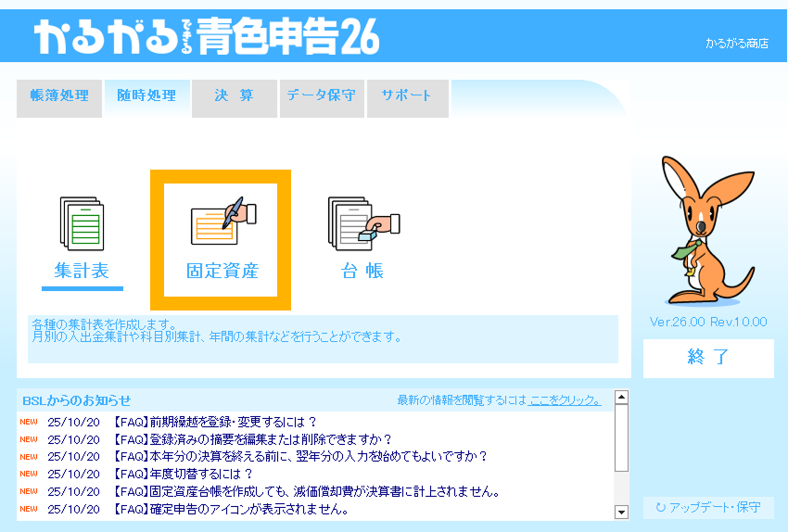Viewport: 788px width, 532px height.
Task: Open the 決算 tab
Action: [x=234, y=96]
